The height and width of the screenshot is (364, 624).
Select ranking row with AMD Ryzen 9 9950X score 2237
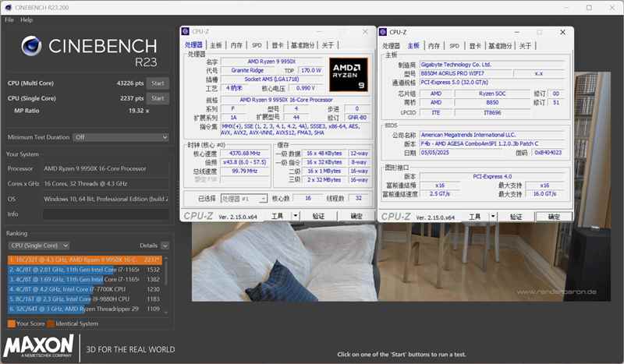[x=85, y=260]
